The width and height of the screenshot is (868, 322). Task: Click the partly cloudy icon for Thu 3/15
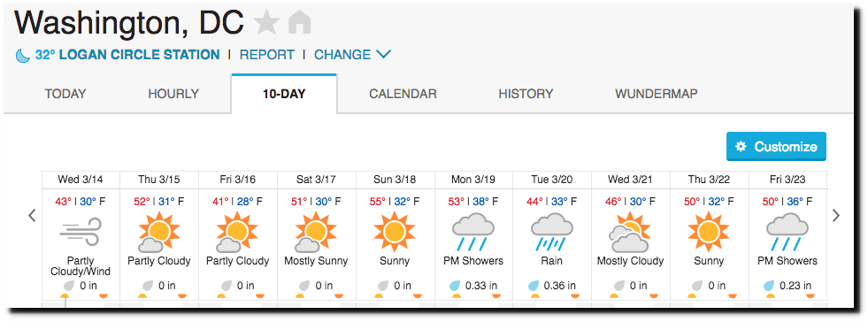[158, 233]
